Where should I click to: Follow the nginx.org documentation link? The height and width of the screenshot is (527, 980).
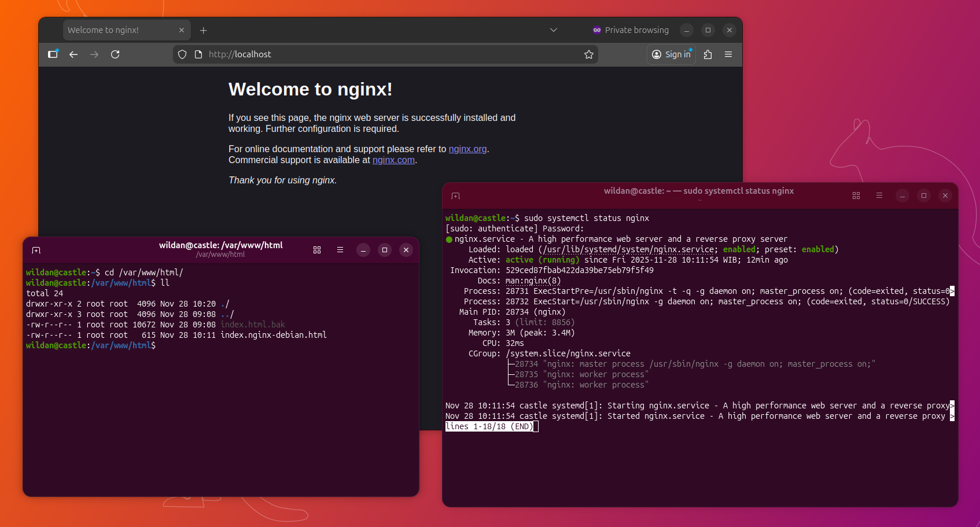pyautogui.click(x=467, y=149)
